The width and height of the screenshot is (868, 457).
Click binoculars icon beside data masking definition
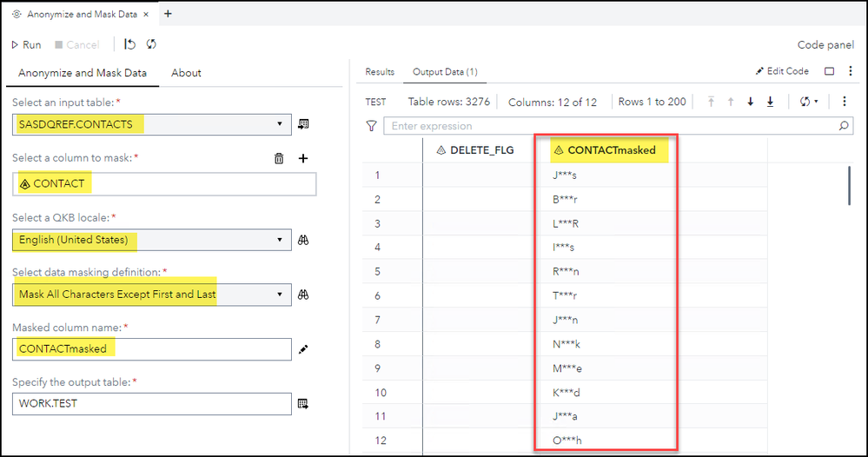pos(303,295)
